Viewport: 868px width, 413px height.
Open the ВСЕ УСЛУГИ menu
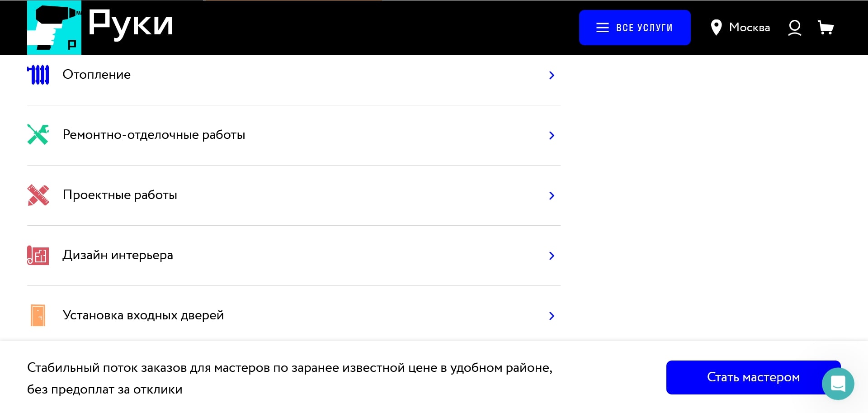(x=635, y=27)
